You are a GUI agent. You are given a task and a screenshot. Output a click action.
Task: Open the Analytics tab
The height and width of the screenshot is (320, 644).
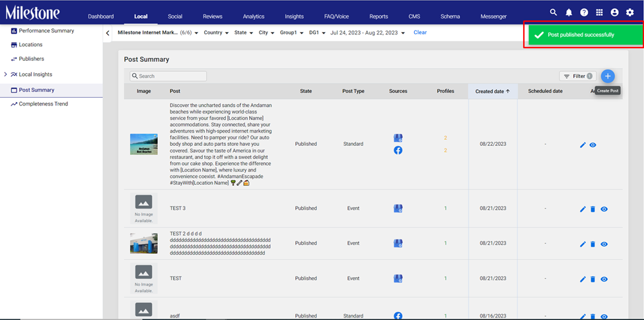[x=254, y=16]
